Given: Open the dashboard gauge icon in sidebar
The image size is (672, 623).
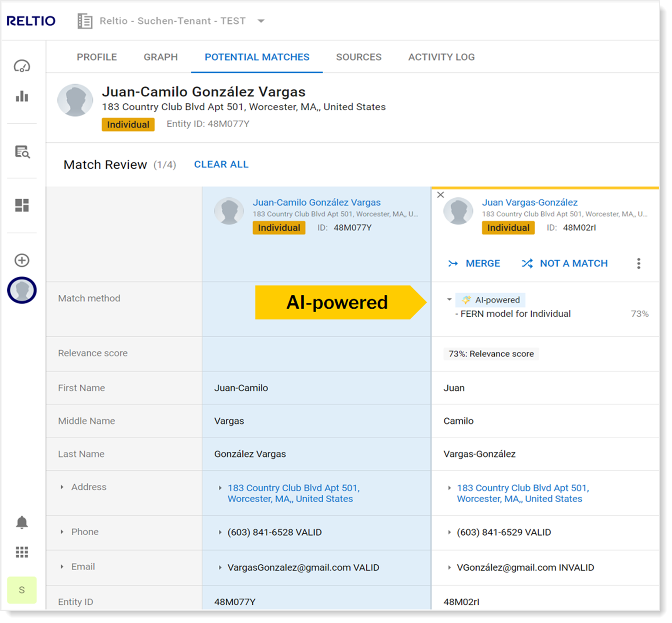Looking at the screenshot, I should pyautogui.click(x=21, y=66).
